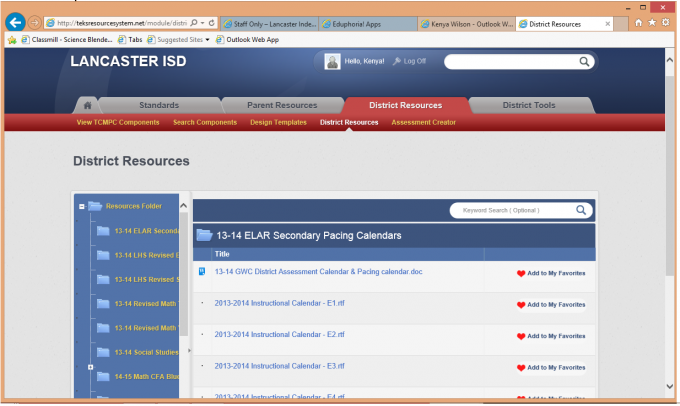Click the search magnifier in the header search box

tap(584, 62)
